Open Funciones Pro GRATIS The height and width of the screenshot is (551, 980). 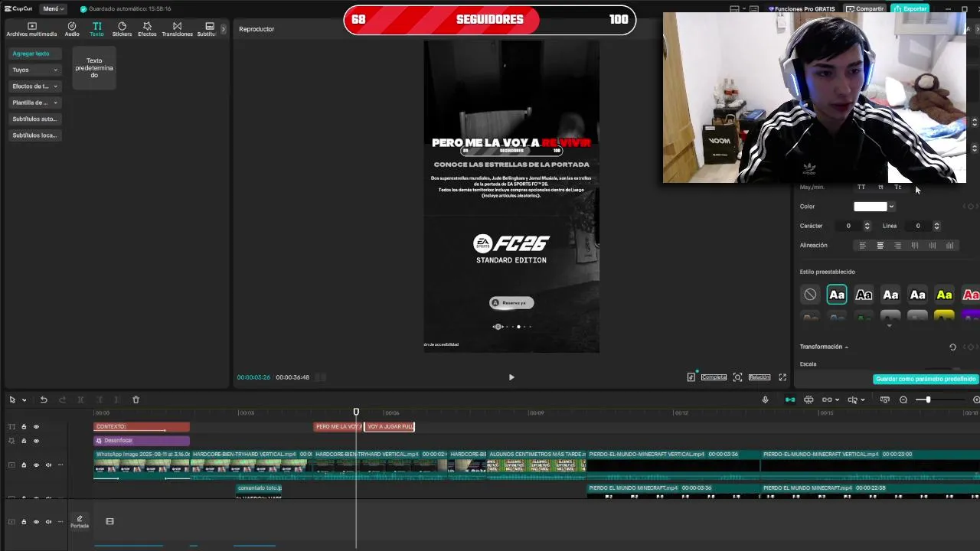click(802, 8)
